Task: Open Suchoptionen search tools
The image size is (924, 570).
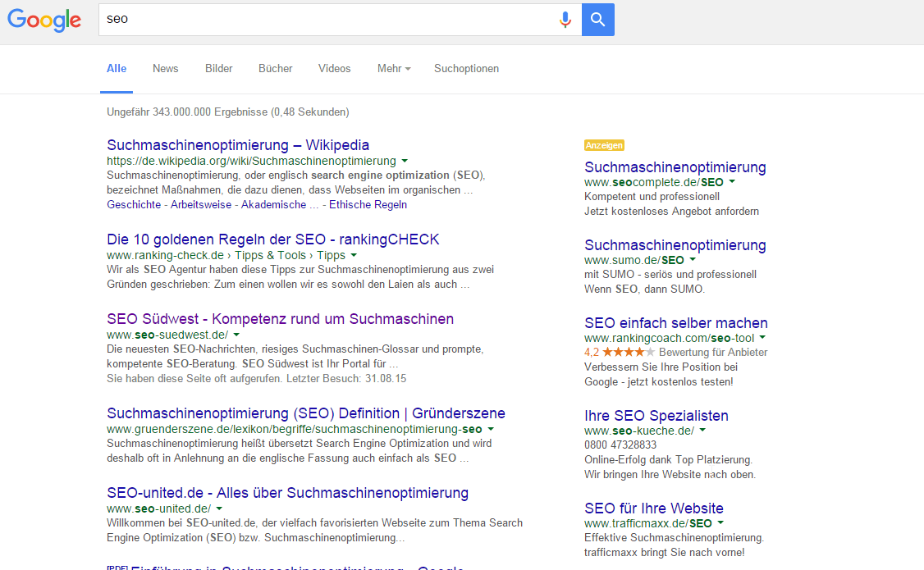Action: click(466, 68)
